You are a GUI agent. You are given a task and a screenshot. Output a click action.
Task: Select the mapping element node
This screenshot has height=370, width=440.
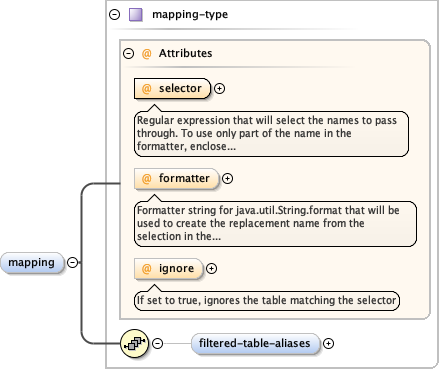click(32, 263)
